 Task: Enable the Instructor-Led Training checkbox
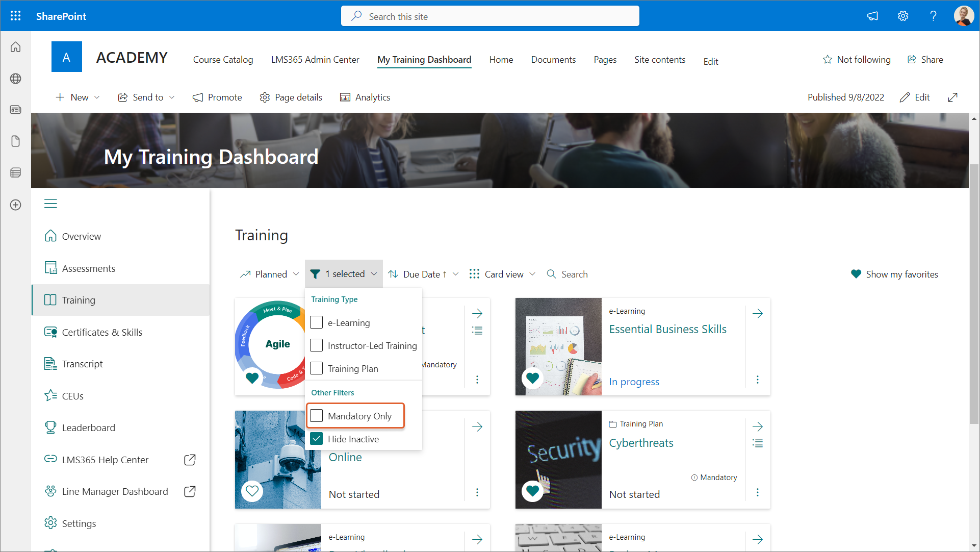tap(317, 345)
